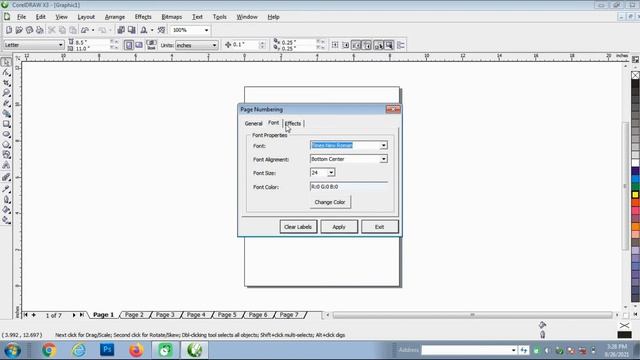Open the View menu
Screen dimensions: 640x360
[x=61, y=17]
